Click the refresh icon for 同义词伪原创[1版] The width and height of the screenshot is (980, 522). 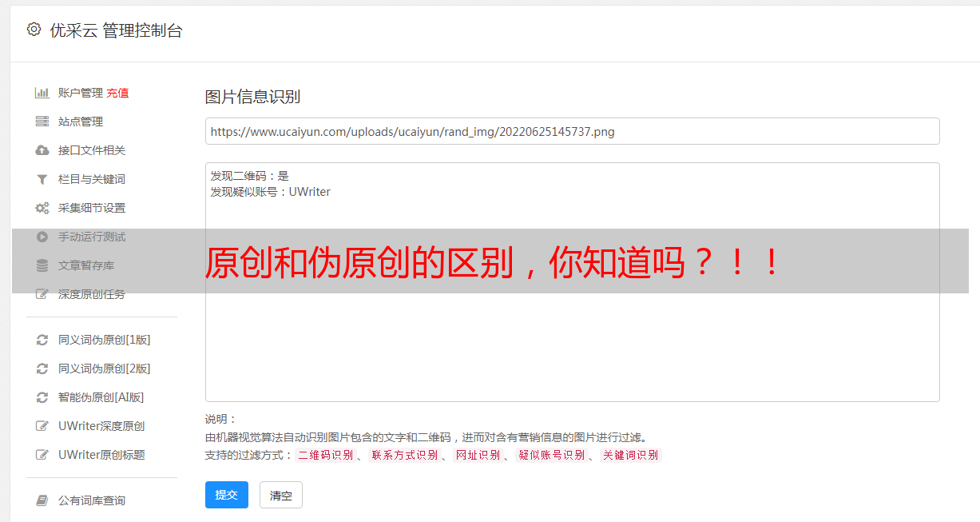pyautogui.click(x=42, y=340)
